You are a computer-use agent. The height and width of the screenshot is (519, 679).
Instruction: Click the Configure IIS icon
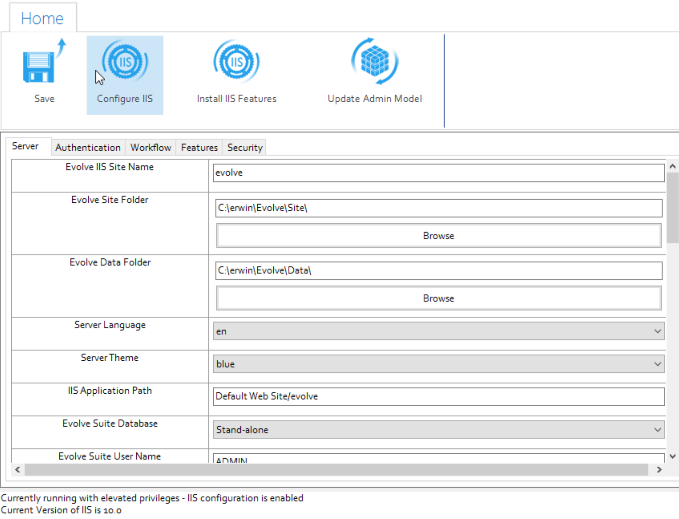125,63
